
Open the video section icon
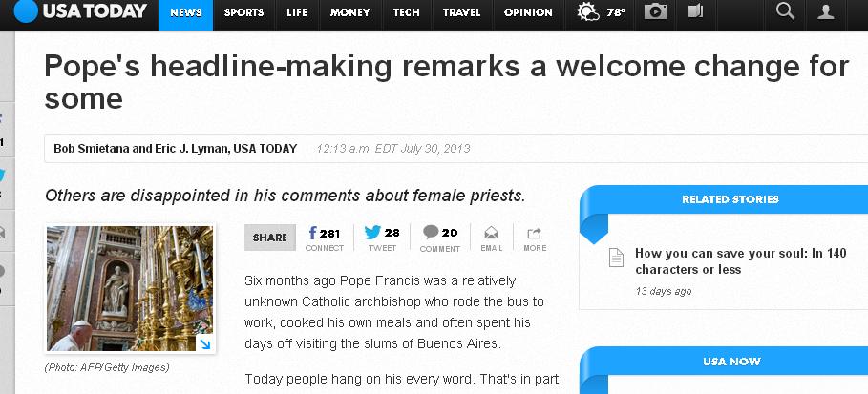pos(694,12)
